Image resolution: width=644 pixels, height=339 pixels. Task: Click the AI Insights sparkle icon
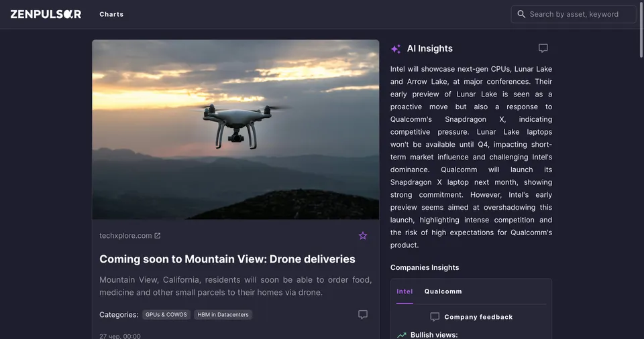click(x=396, y=49)
